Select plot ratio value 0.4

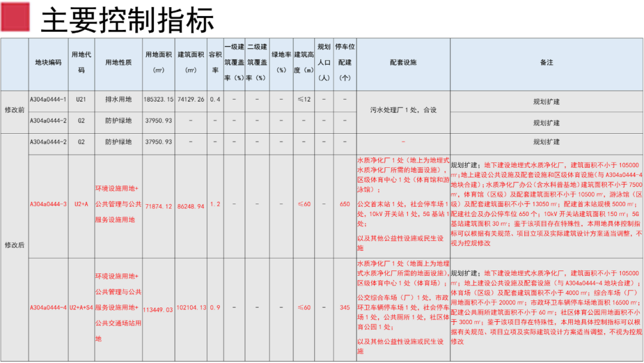pos(215,100)
